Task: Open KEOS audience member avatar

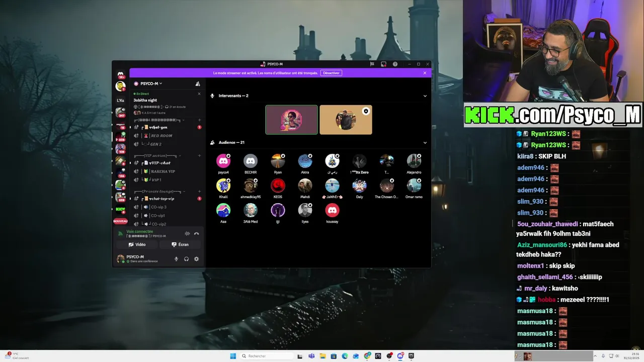Action: [278, 186]
